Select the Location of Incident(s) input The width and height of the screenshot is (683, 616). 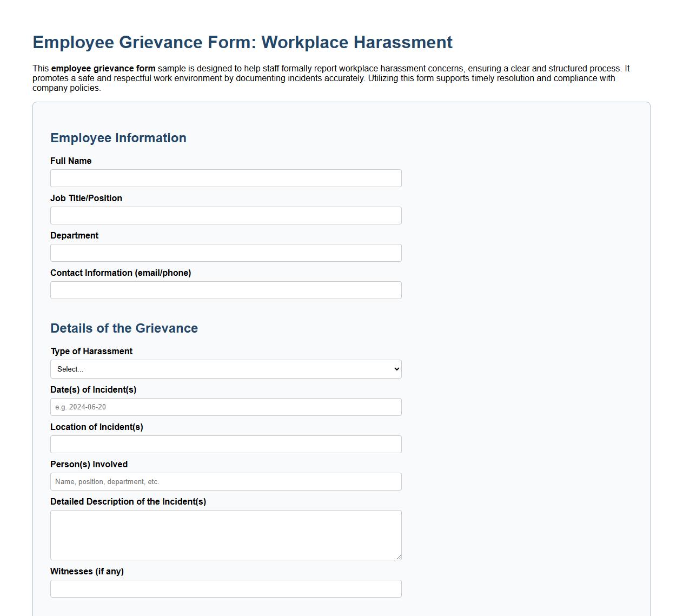pyautogui.click(x=226, y=444)
